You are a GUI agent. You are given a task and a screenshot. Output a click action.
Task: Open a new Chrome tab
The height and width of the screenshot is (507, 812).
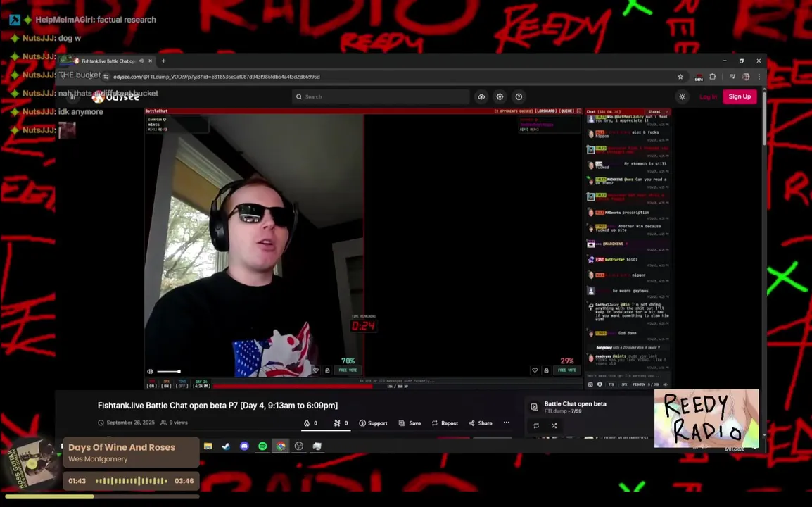tap(163, 61)
